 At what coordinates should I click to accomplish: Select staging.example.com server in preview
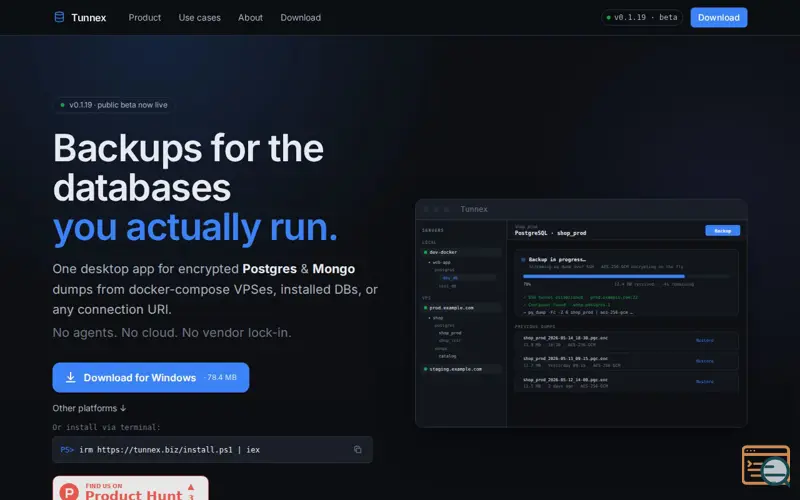[x=461, y=369]
